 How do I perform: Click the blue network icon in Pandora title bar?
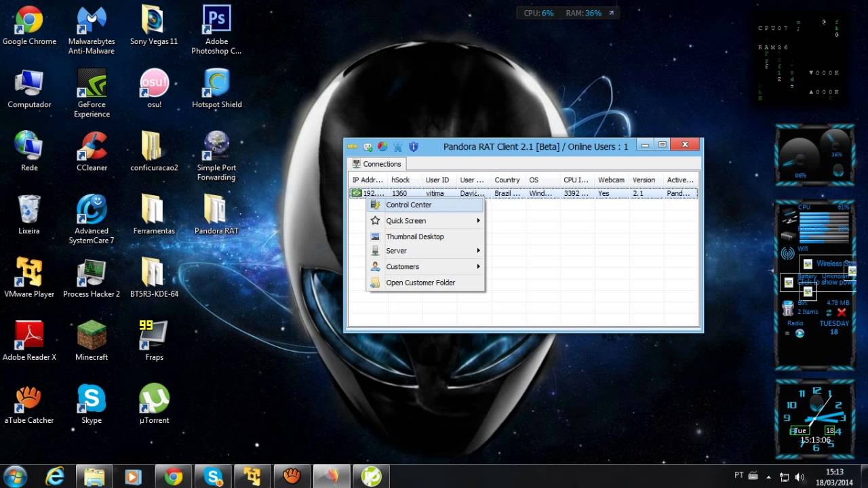[x=398, y=146]
